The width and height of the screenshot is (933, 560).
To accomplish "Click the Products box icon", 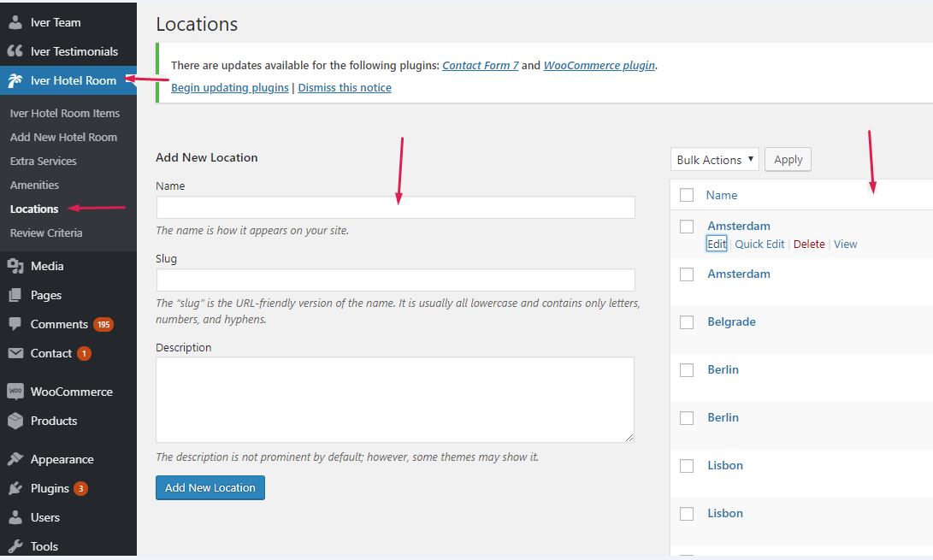I will [x=15, y=421].
